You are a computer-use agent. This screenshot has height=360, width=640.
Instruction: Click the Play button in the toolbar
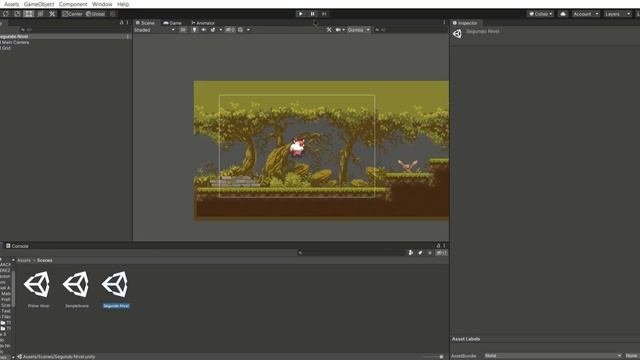click(301, 14)
